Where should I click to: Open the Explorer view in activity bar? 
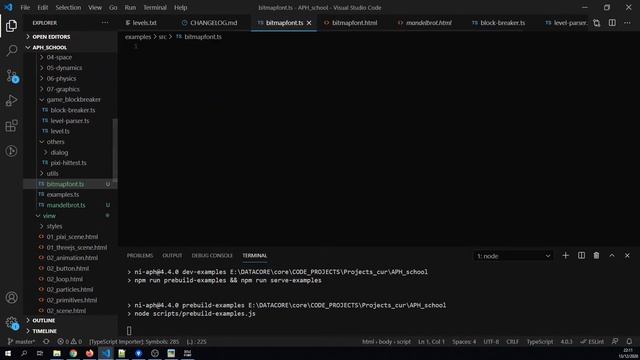click(11, 25)
